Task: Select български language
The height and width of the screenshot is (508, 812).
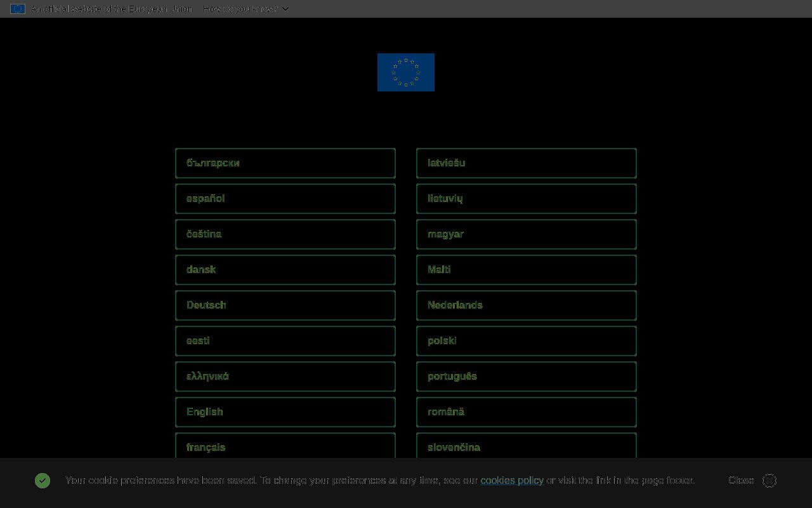Action: point(285,163)
